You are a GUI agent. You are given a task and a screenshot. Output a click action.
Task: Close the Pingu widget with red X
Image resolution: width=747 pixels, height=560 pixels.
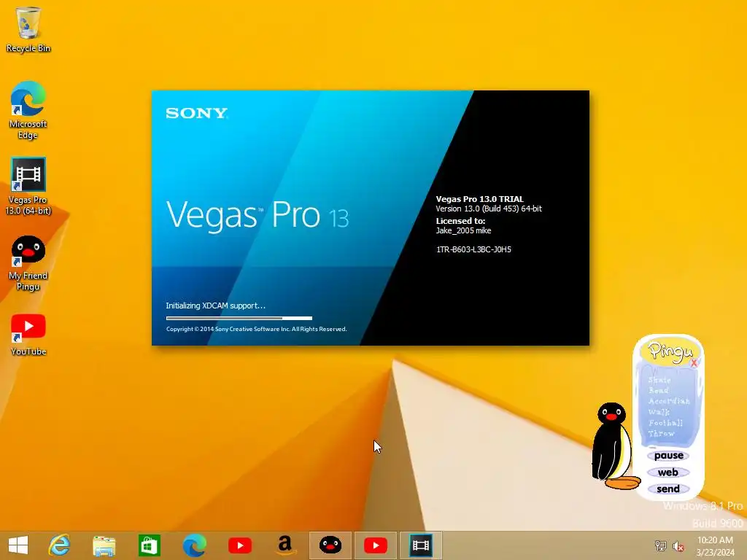click(694, 363)
